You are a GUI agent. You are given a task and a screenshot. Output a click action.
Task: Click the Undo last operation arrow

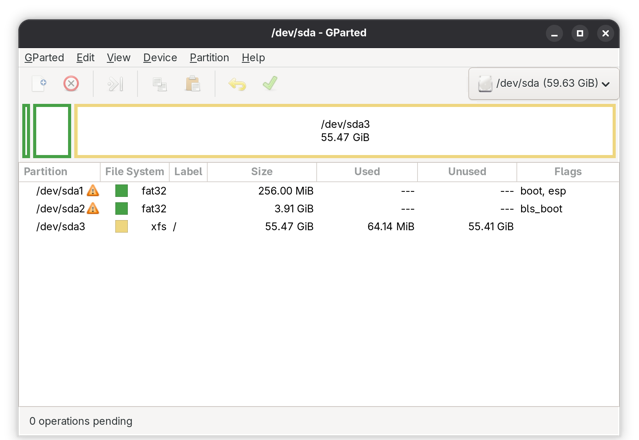[x=237, y=84]
